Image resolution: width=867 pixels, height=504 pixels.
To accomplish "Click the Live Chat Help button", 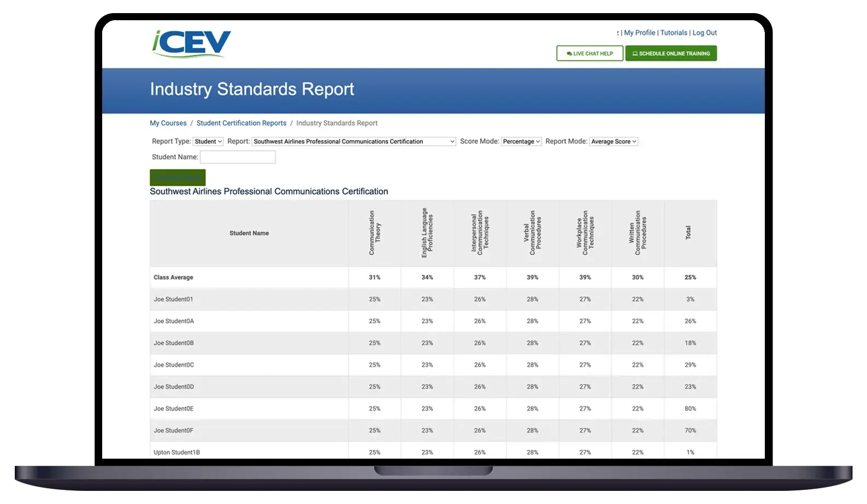I will 589,54.
